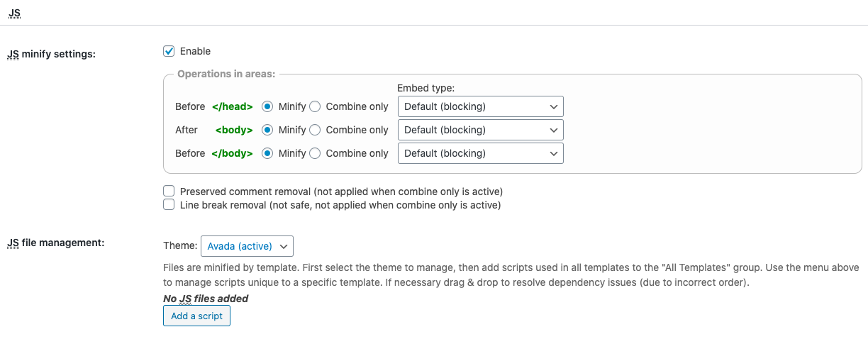The width and height of the screenshot is (868, 344).
Task: Select Minify radio for Before </body>
Action: pos(267,153)
